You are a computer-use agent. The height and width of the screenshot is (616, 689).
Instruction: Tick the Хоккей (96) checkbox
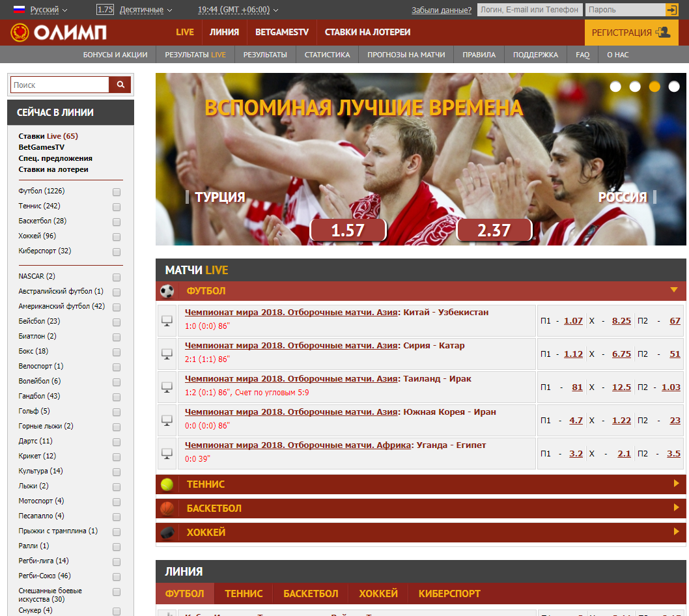[x=117, y=237]
